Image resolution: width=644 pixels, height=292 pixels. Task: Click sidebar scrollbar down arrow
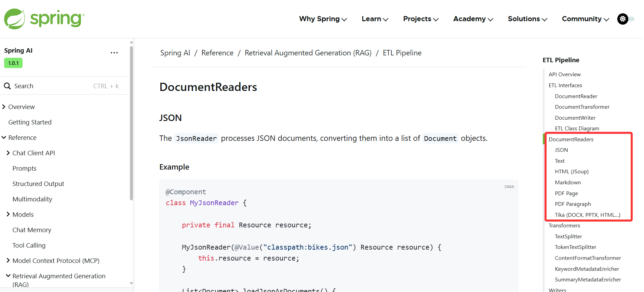(131, 283)
